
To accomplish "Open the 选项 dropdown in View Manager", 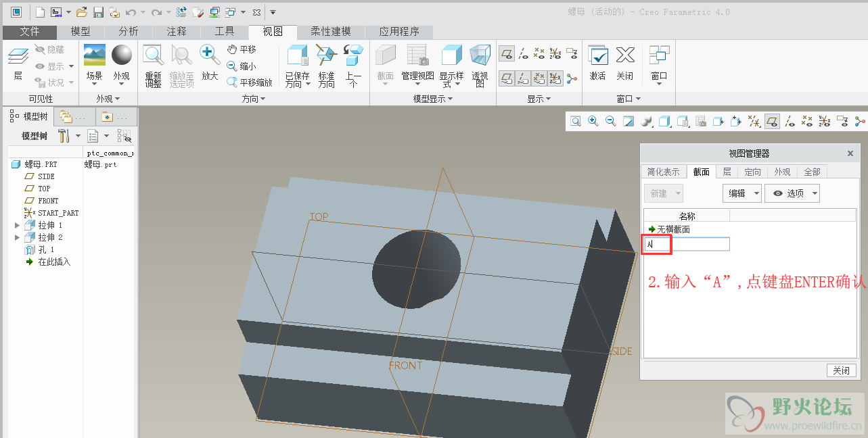I will (x=792, y=193).
